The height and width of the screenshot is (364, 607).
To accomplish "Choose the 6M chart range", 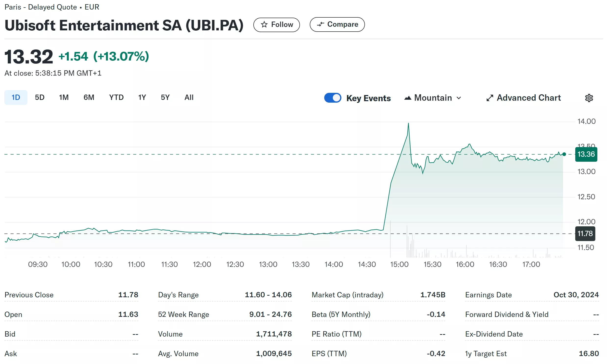I will point(89,97).
